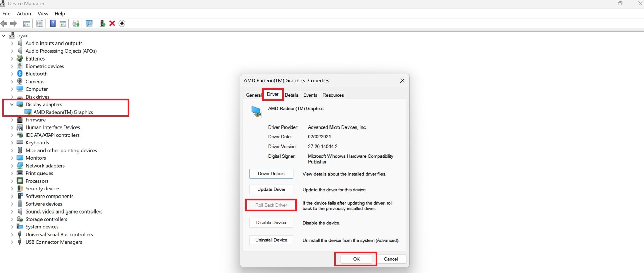The image size is (644, 273).
Task: Expand the Computer category
Action: point(12,89)
